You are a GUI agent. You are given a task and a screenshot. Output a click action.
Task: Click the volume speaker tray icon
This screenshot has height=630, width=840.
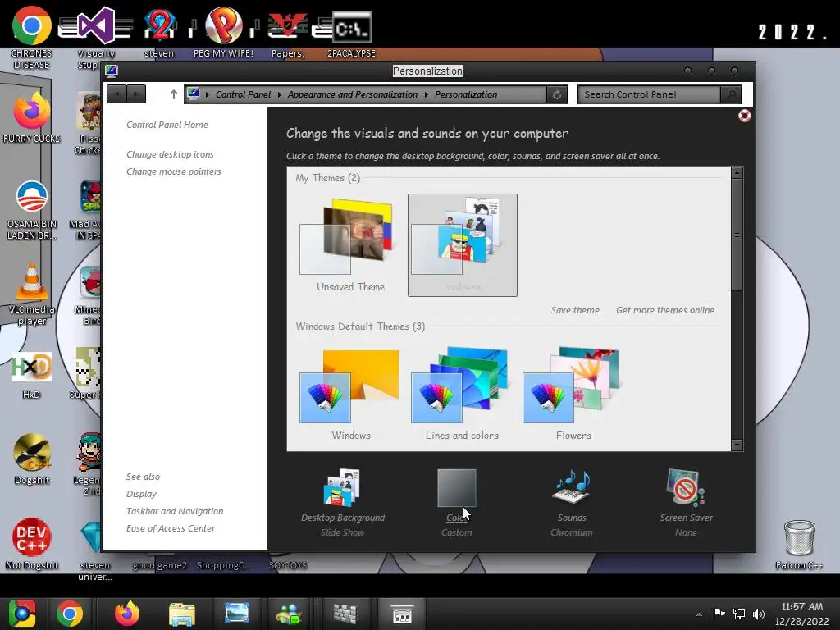759,614
